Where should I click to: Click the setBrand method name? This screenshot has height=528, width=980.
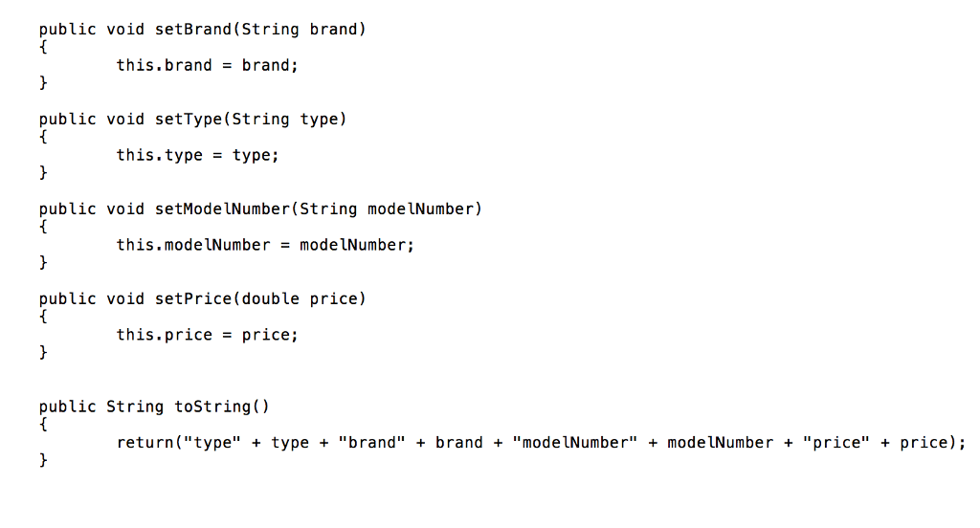pyautogui.click(x=193, y=30)
